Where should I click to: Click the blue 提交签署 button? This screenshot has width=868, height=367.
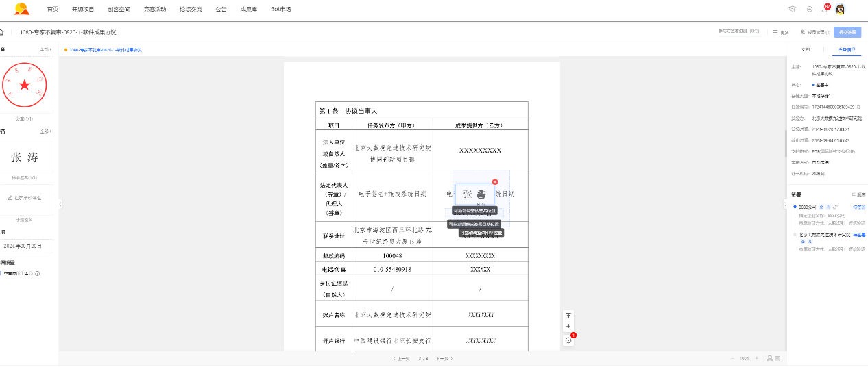click(x=847, y=32)
